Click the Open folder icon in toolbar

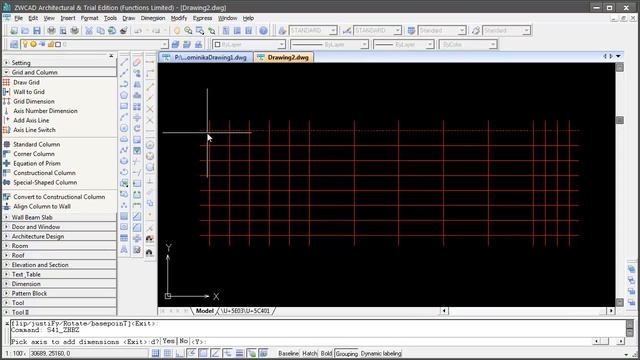pos(25,31)
